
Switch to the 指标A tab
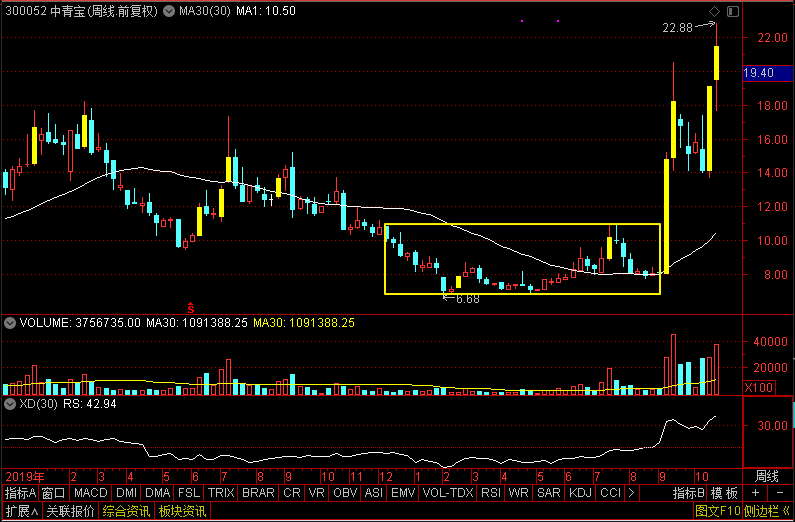click(x=20, y=493)
